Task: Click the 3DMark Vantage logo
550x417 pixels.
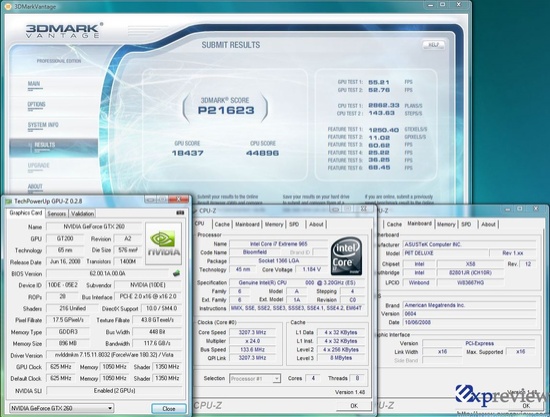Action: point(65,31)
